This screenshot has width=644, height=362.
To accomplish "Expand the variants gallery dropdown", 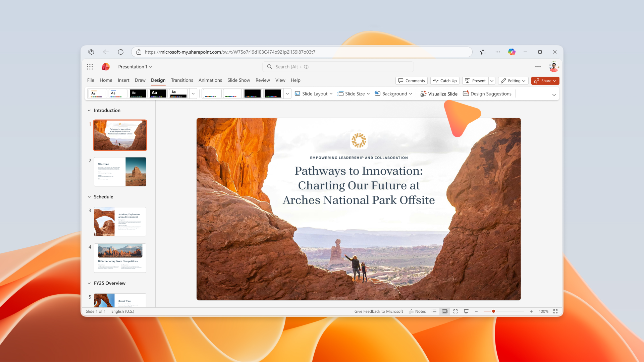I will pos(287,94).
